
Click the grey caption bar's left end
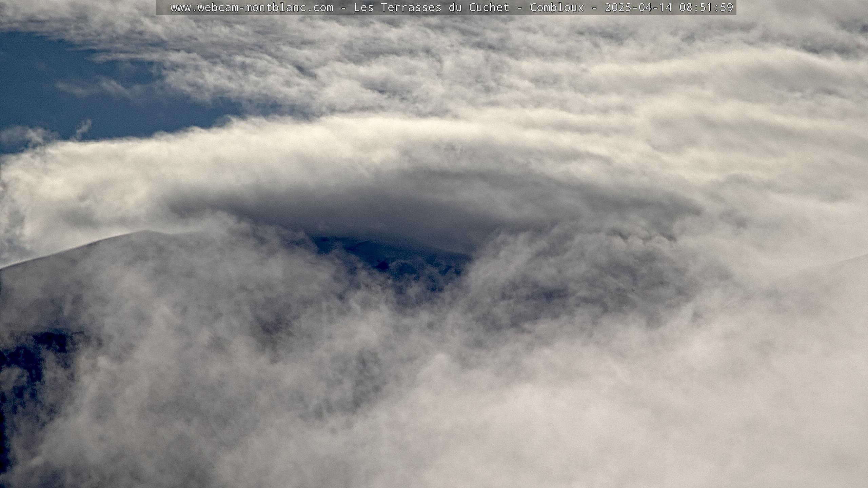[x=163, y=7]
